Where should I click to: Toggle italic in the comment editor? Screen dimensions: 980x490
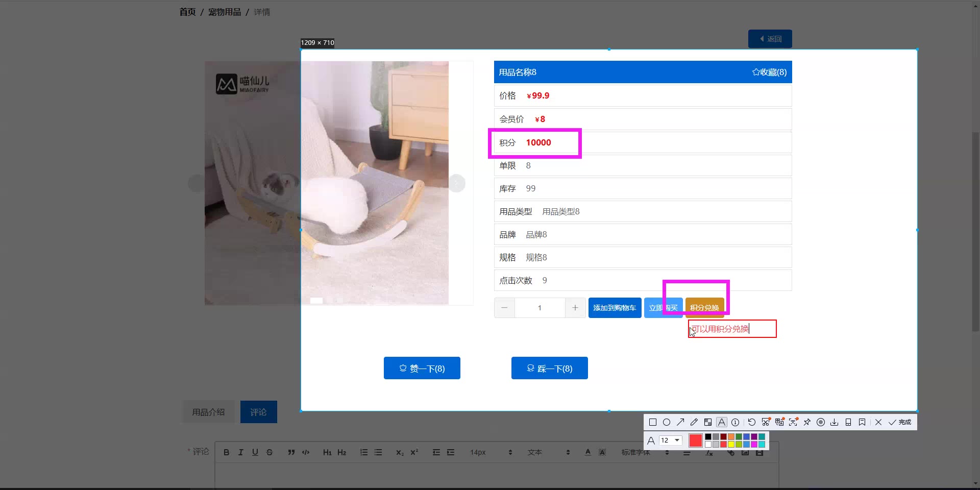240,452
